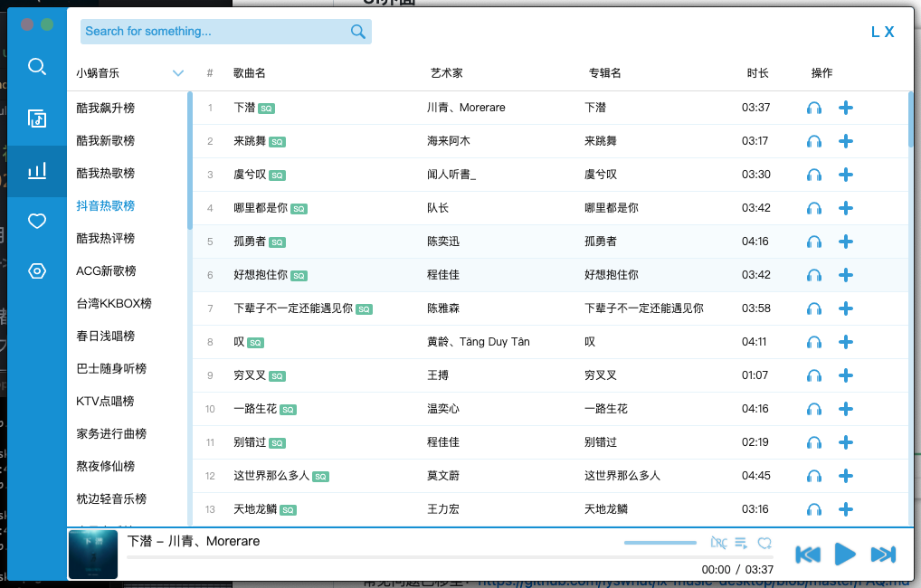This screenshot has height=588, width=921.
Task: Select the song title 孤勇者
Action: tap(250, 242)
